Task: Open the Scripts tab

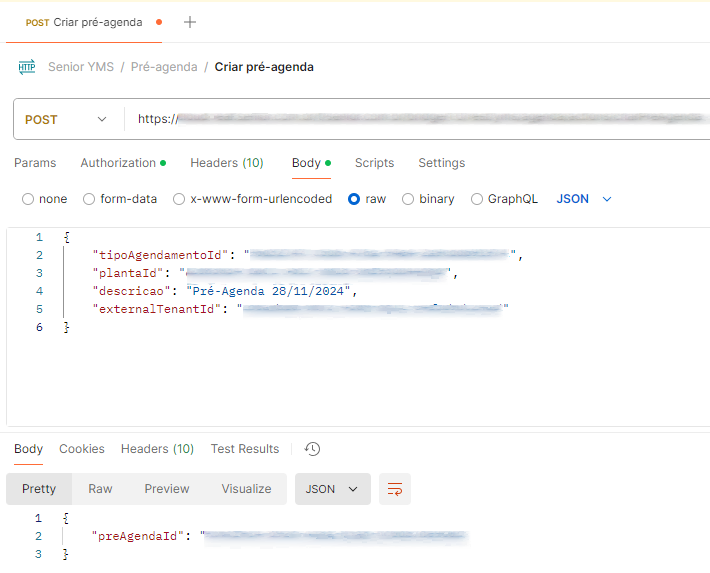Action: [374, 163]
